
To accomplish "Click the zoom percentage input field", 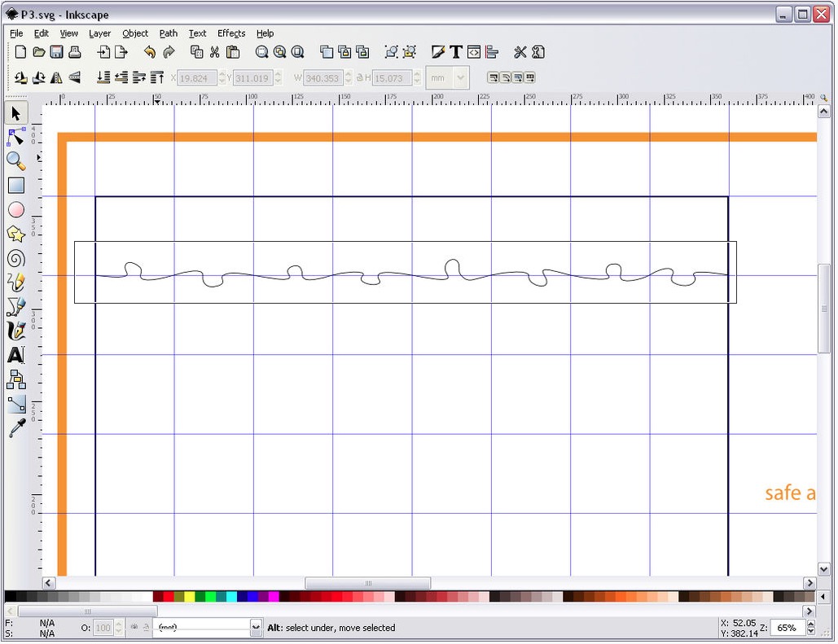I will tap(786, 628).
